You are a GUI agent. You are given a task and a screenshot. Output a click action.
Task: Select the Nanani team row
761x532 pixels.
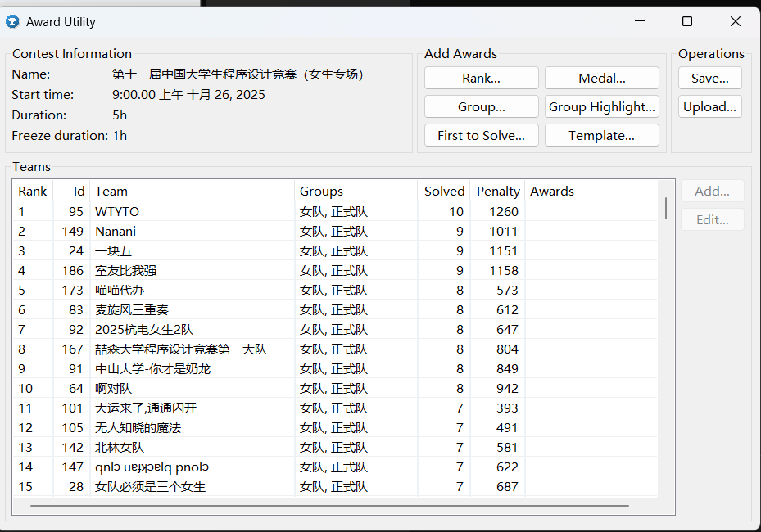[116, 232]
